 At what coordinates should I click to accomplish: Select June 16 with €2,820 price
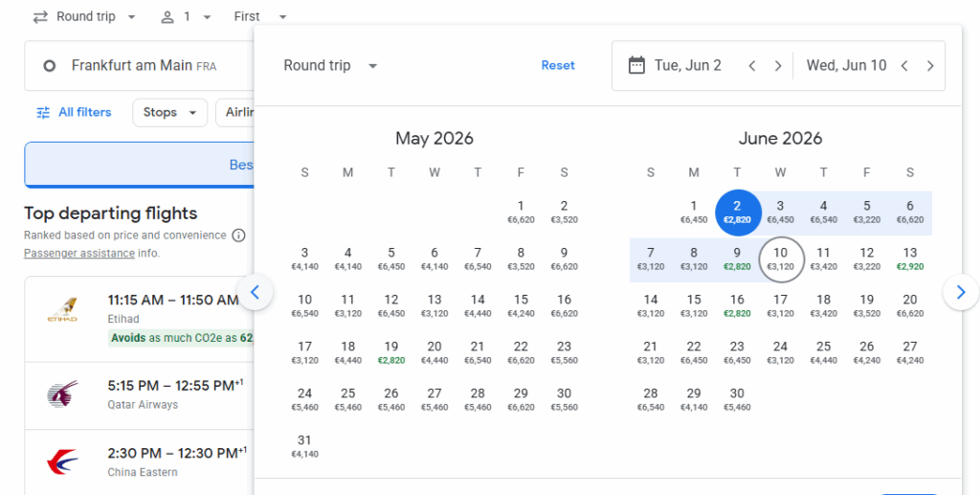point(737,305)
